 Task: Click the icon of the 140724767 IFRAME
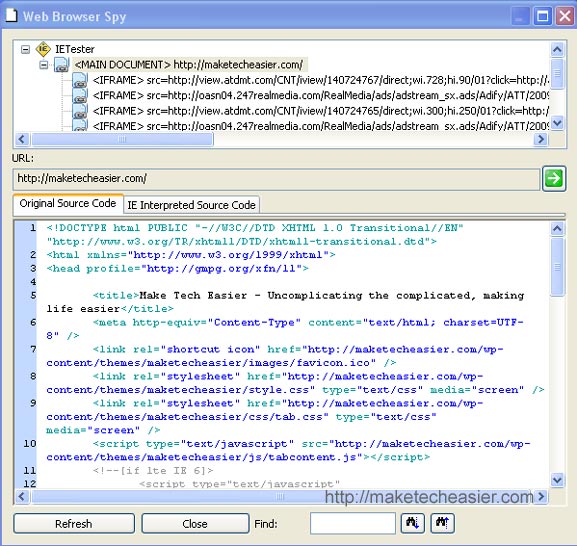pyautogui.click(x=80, y=80)
